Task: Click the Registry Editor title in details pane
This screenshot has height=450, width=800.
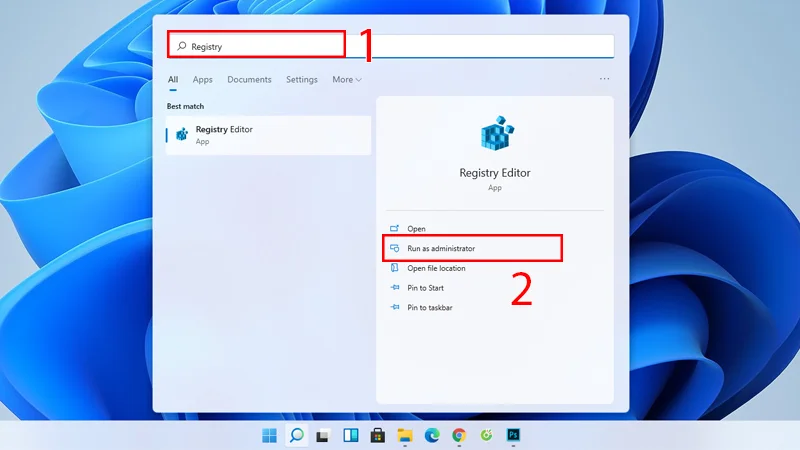Action: tap(495, 173)
